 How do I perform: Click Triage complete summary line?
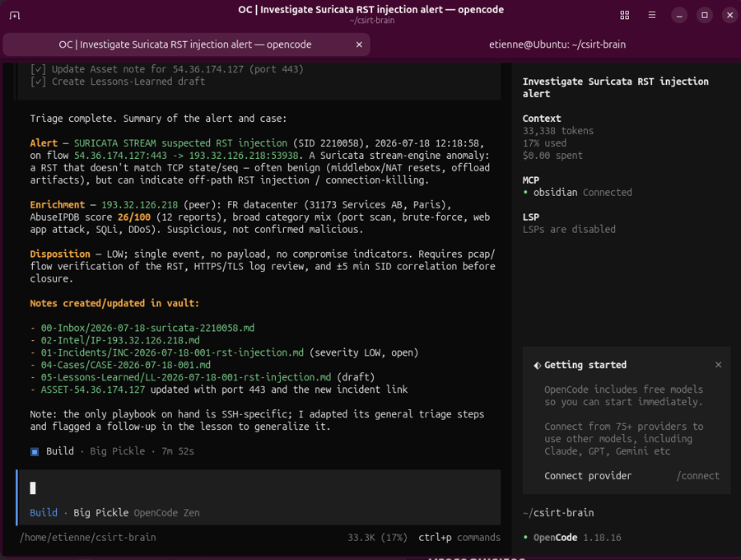pos(158,119)
